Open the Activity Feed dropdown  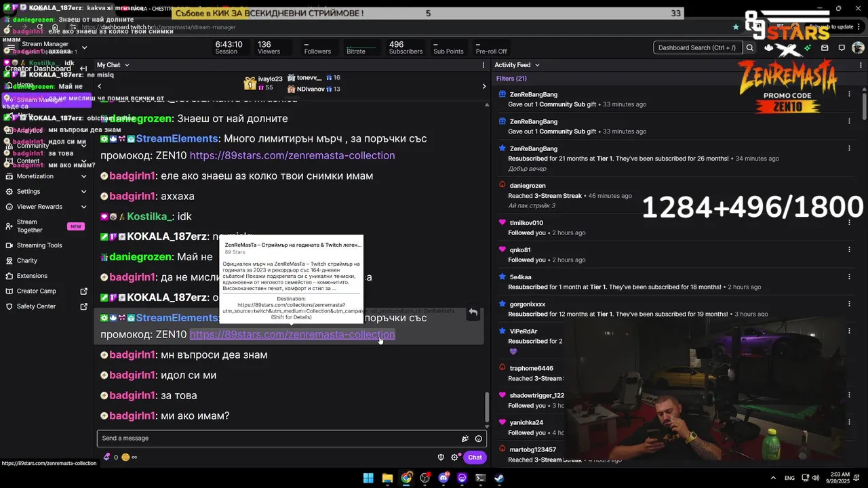pos(537,65)
